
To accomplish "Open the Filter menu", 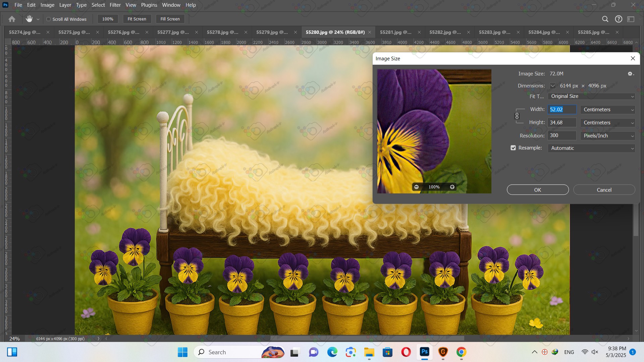I will click(x=115, y=5).
